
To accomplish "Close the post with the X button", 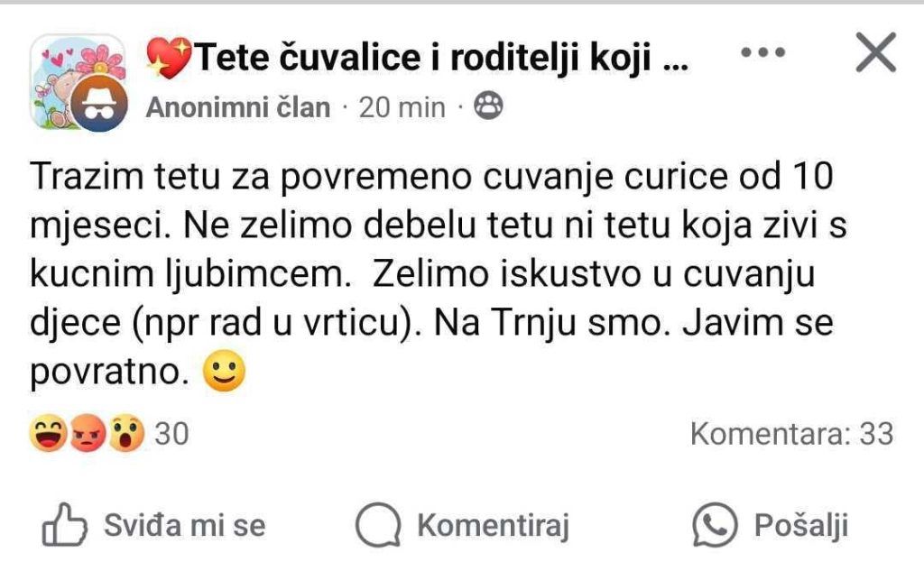I will coord(874,55).
